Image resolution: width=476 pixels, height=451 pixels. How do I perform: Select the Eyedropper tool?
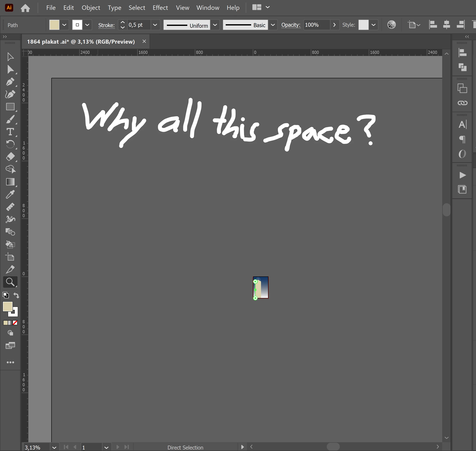[10, 194]
